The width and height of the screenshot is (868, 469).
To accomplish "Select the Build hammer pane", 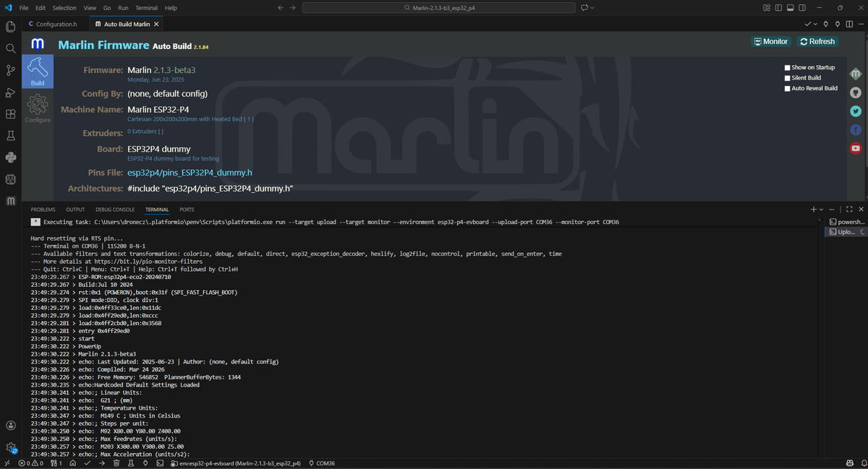I will pyautogui.click(x=38, y=71).
